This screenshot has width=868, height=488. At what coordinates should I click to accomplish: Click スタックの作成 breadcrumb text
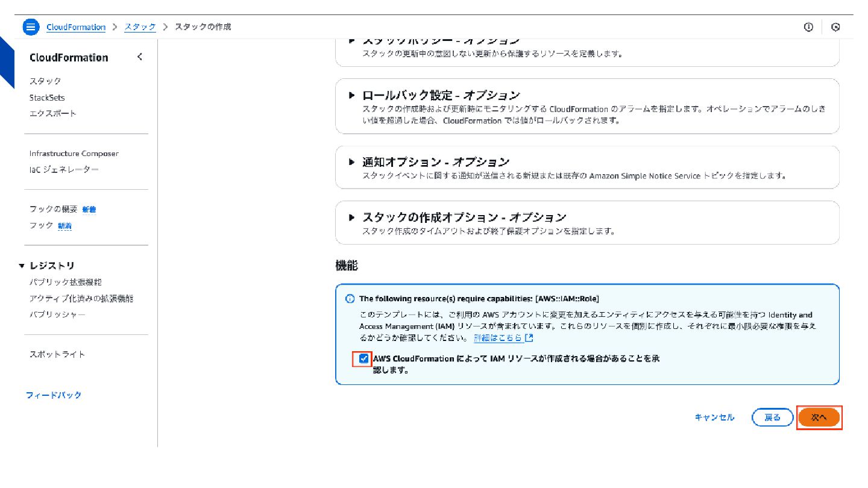pos(203,27)
